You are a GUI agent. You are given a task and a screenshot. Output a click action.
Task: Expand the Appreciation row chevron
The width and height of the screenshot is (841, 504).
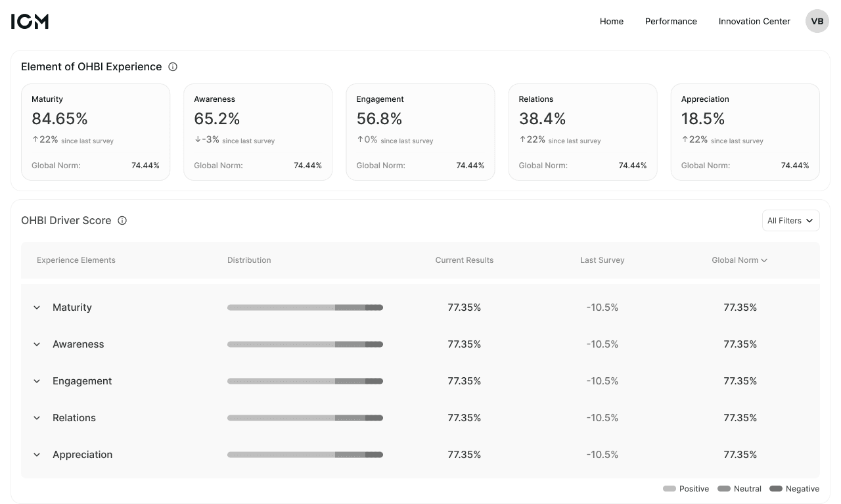pos(37,455)
